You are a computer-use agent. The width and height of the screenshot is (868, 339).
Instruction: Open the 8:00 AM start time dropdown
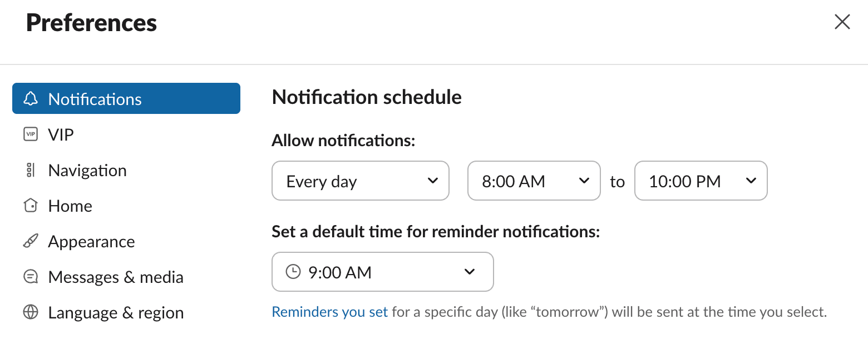(534, 181)
